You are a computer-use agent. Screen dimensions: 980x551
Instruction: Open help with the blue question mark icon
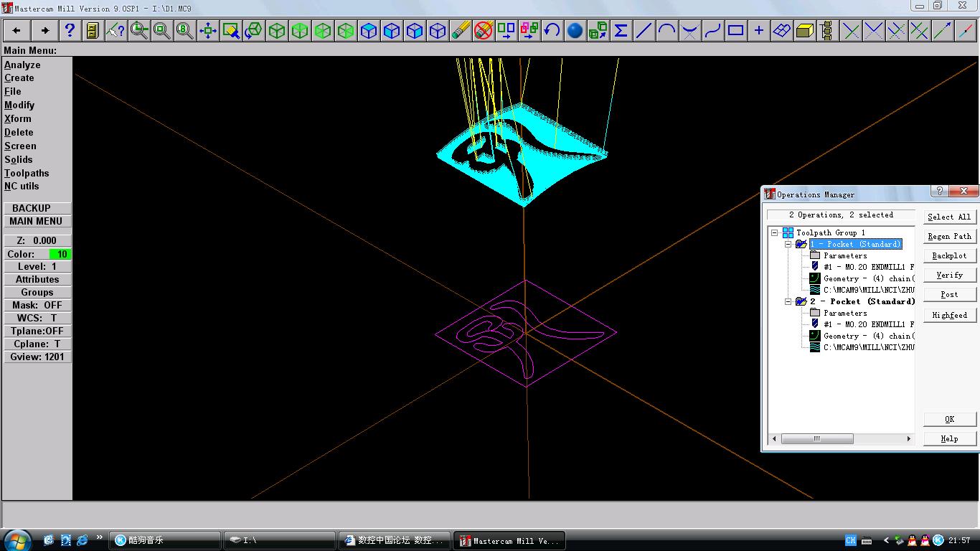pos(70,30)
